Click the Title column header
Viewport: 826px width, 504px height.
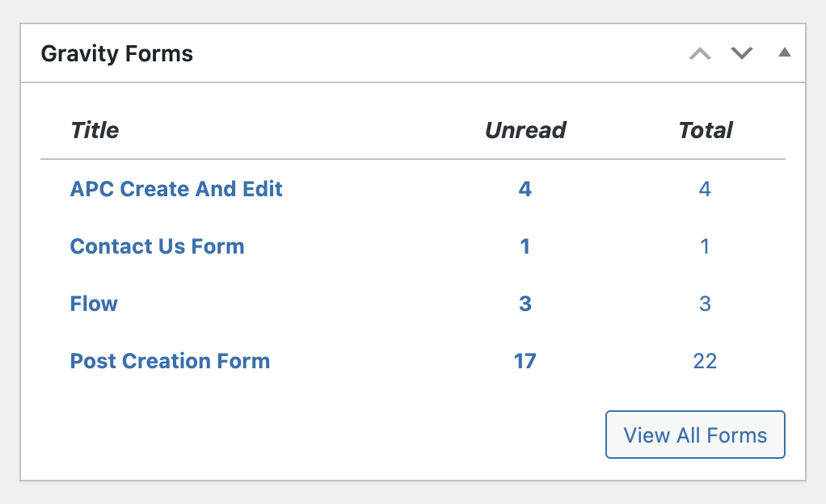[95, 130]
